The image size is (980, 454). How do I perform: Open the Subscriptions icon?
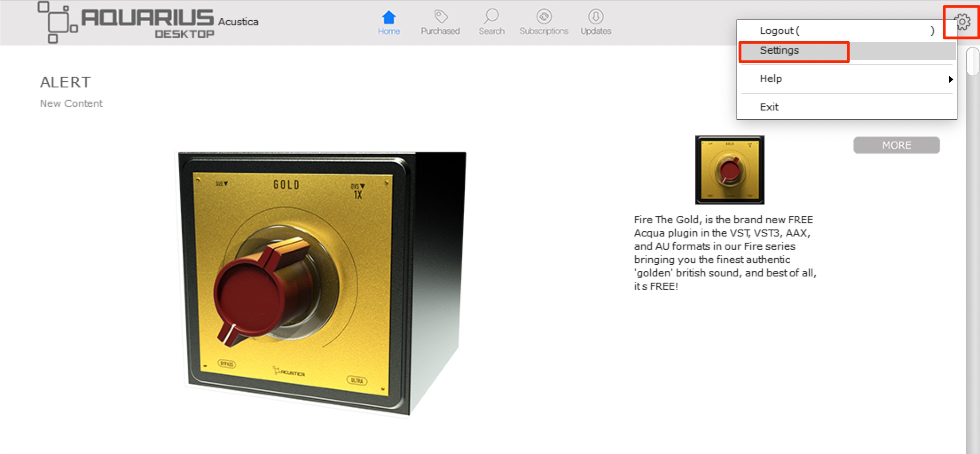[544, 22]
